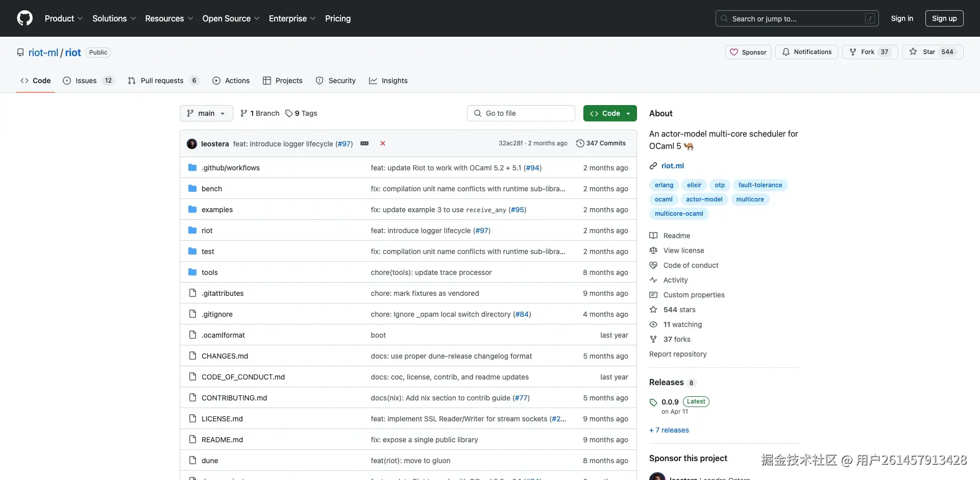
Task: Open the .github/workflows folder icon
Action: pos(192,168)
